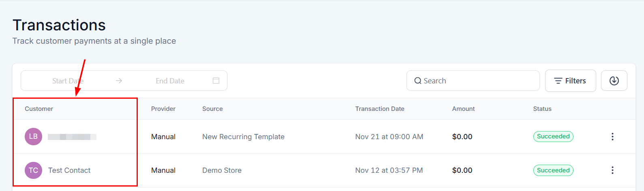The height and width of the screenshot is (191, 644).
Task: Click Succeeded badge on Nov 21 transaction
Action: (553, 136)
